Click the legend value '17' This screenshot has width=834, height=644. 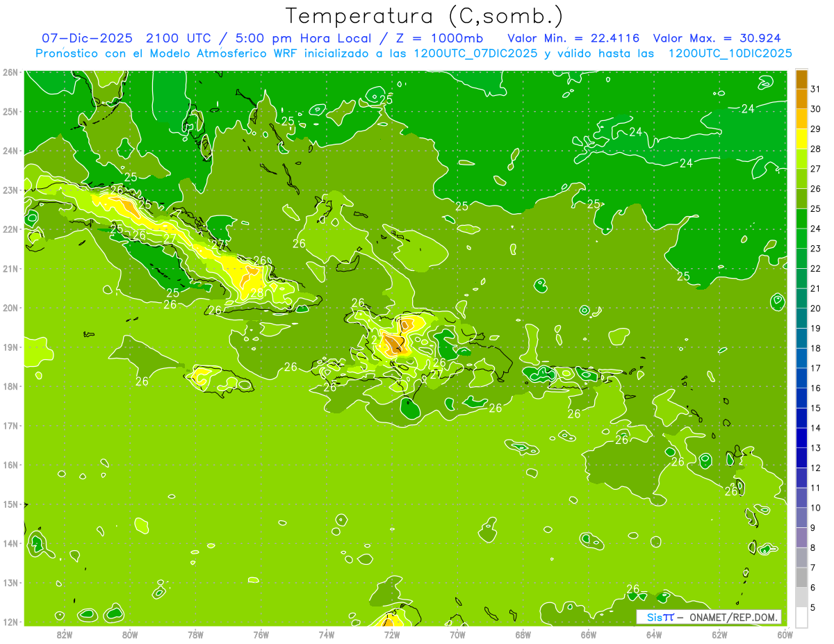tap(815, 368)
